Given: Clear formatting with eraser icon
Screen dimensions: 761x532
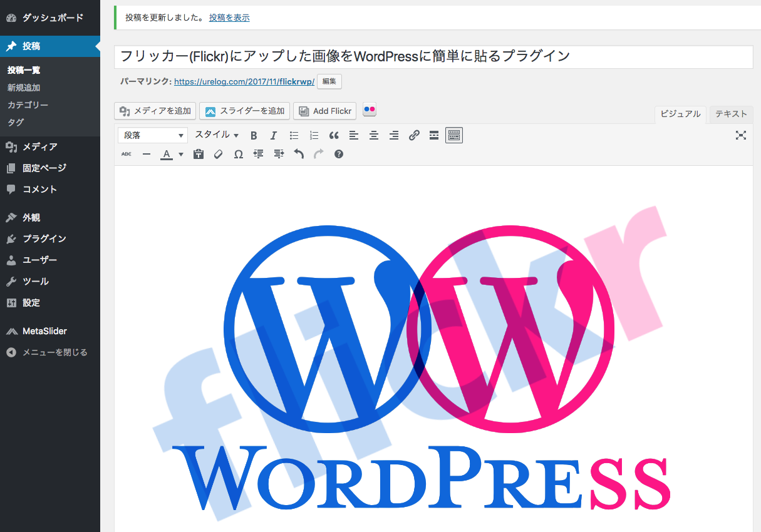Looking at the screenshot, I should [x=219, y=154].
